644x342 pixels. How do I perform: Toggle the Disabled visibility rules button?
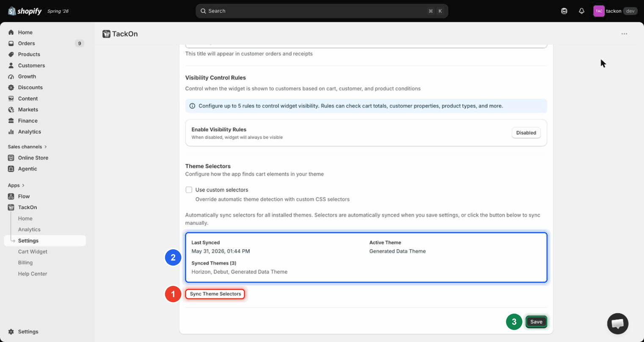(x=526, y=133)
